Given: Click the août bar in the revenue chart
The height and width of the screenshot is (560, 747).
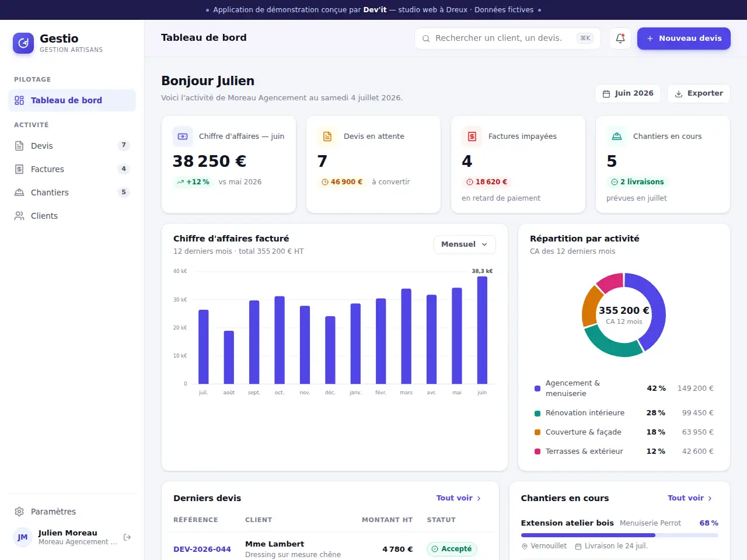Looking at the screenshot, I should point(229,358).
